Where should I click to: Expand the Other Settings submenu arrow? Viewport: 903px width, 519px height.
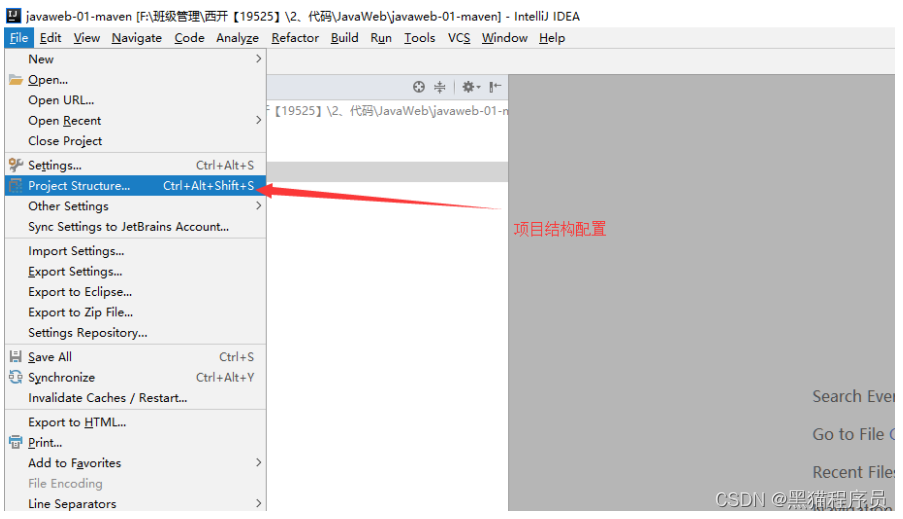click(x=259, y=206)
